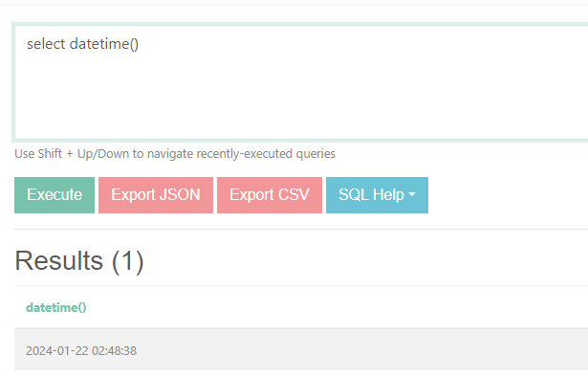
Task: Sort by the datetime() column header
Action: pos(56,308)
